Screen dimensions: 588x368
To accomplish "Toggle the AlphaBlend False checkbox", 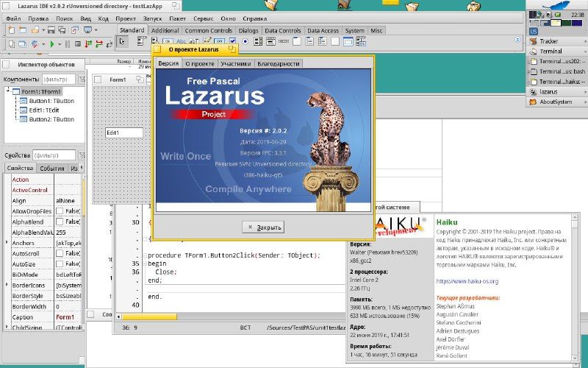I will 60,222.
